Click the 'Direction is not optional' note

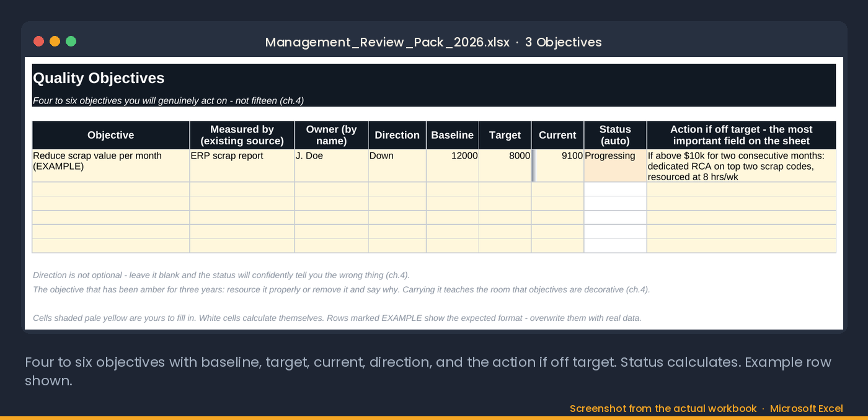point(221,275)
